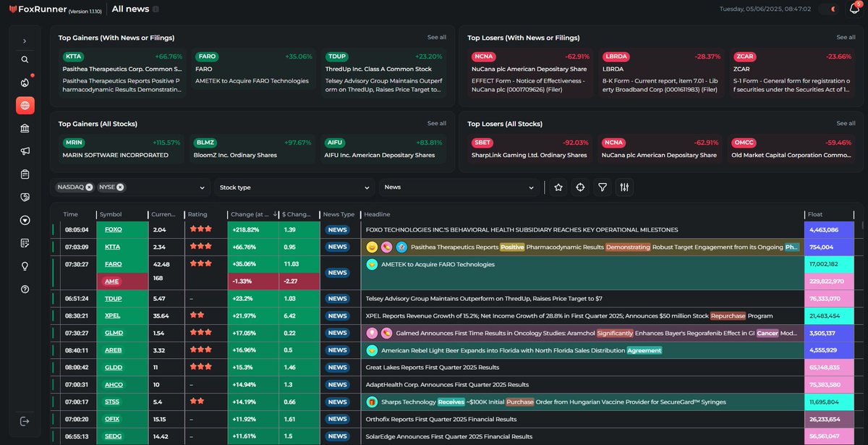
Task: Click the XPEL symbol link
Action: [x=113, y=315]
